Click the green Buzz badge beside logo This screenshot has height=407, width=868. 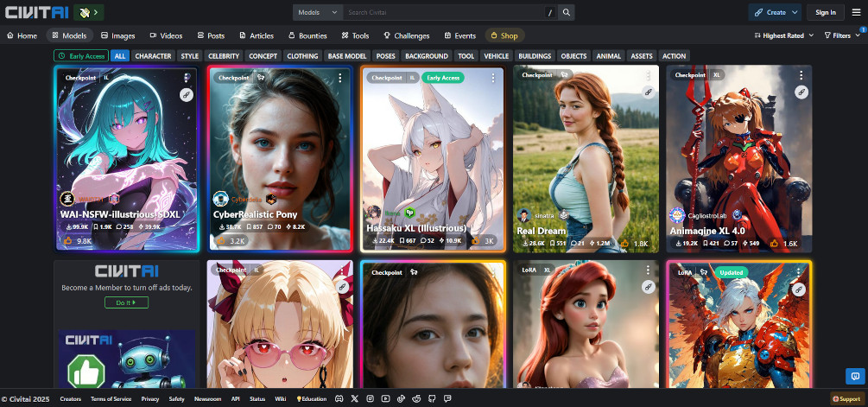pos(89,12)
